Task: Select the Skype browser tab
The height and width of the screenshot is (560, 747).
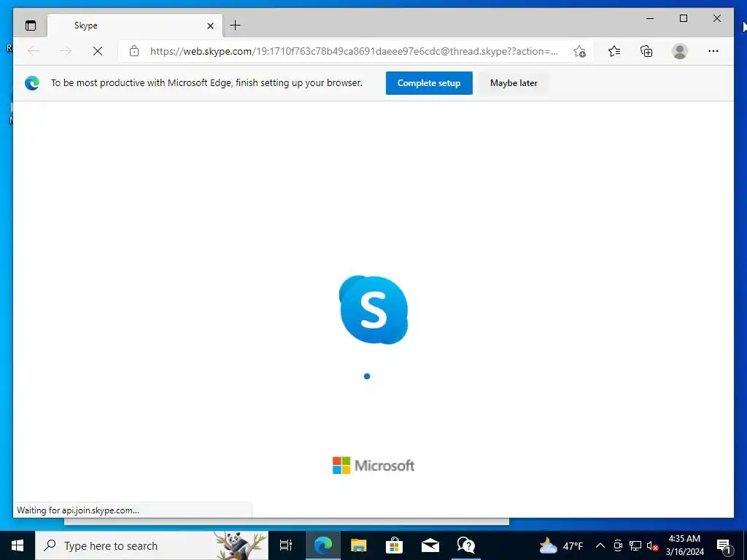Action: click(x=135, y=26)
